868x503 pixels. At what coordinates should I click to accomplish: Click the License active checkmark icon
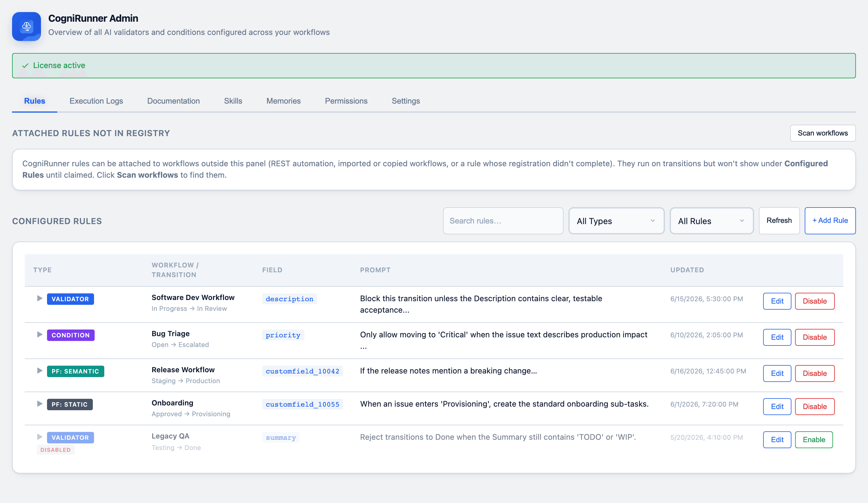(25, 65)
